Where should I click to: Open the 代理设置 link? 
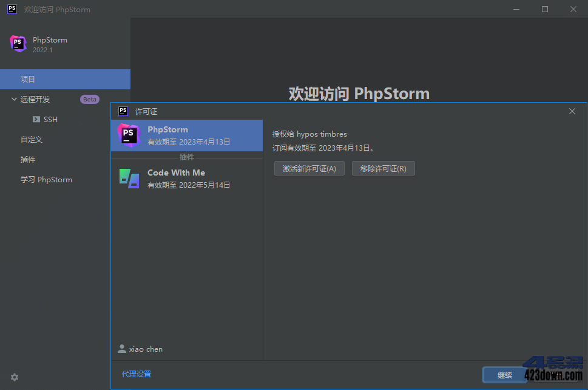click(136, 374)
